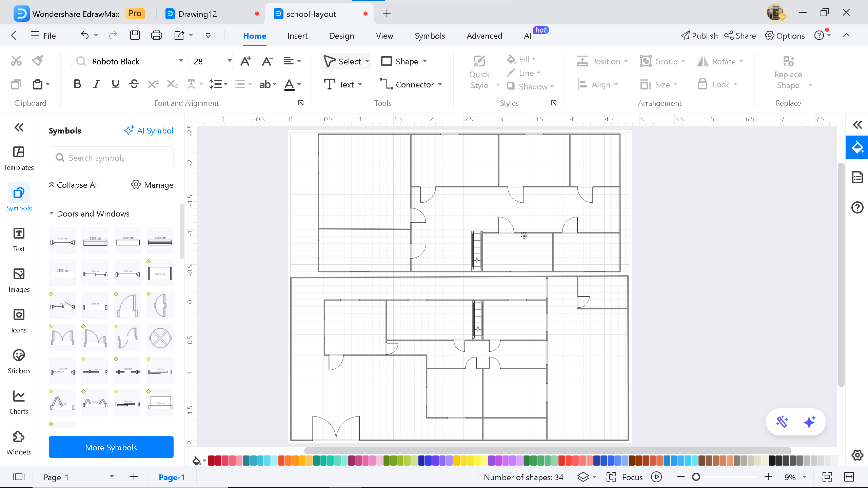Switch to the Insert ribbon tab
This screenshot has height=488, width=868.
pos(297,36)
